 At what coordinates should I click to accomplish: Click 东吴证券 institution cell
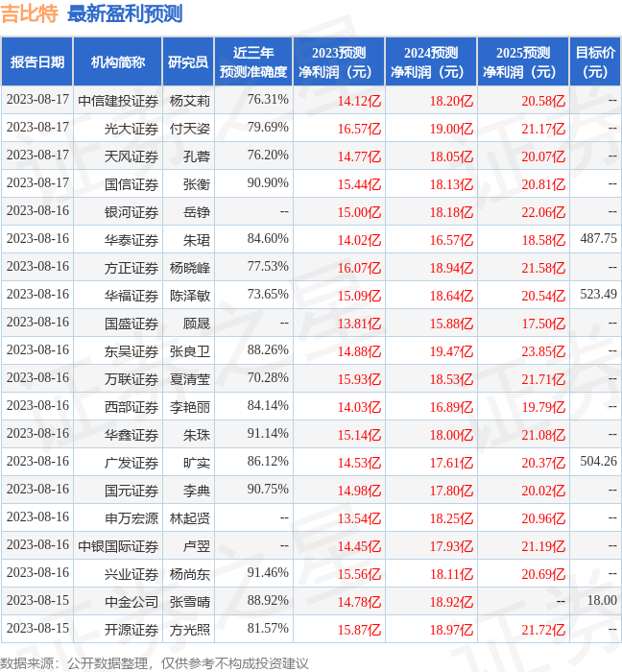(132, 352)
